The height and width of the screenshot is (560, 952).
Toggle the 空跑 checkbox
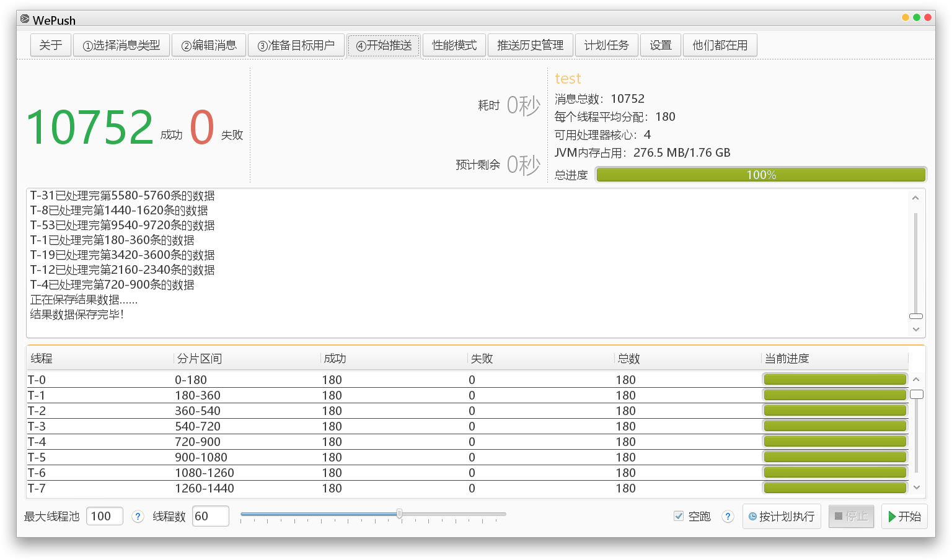[679, 516]
